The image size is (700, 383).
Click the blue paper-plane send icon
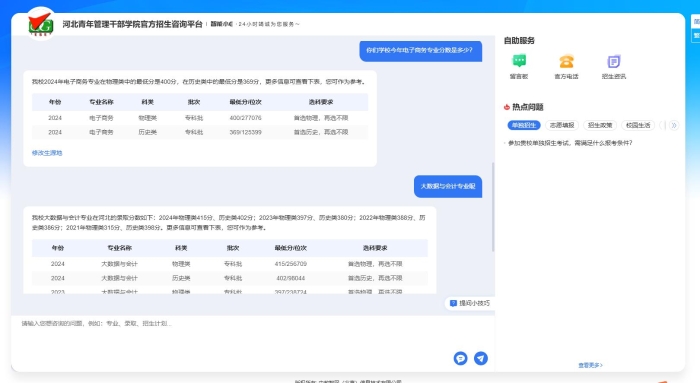(481, 358)
